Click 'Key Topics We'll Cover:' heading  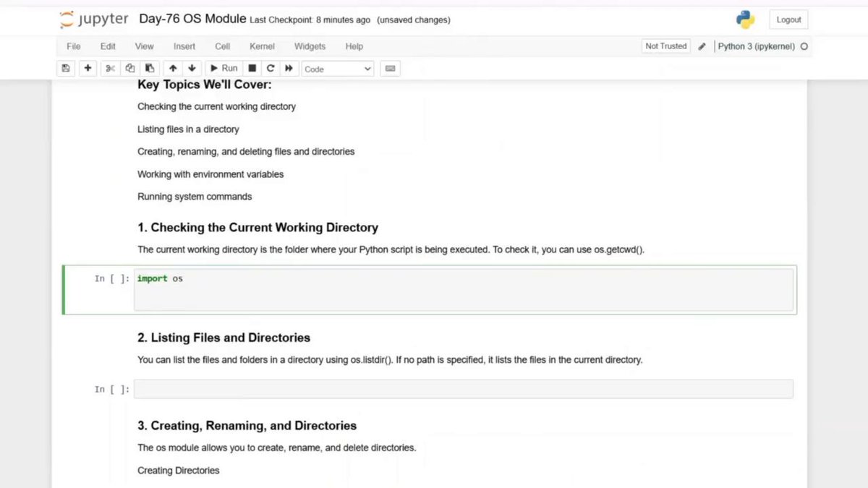(x=205, y=85)
